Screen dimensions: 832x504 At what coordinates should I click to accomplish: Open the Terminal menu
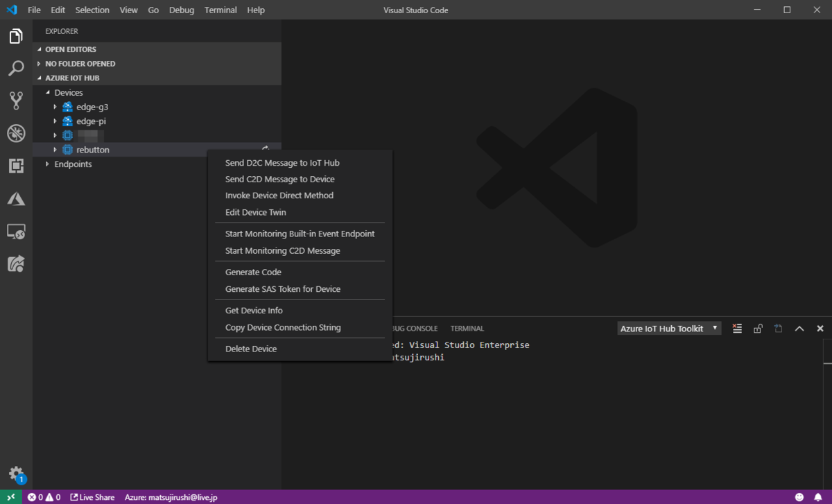(x=220, y=10)
